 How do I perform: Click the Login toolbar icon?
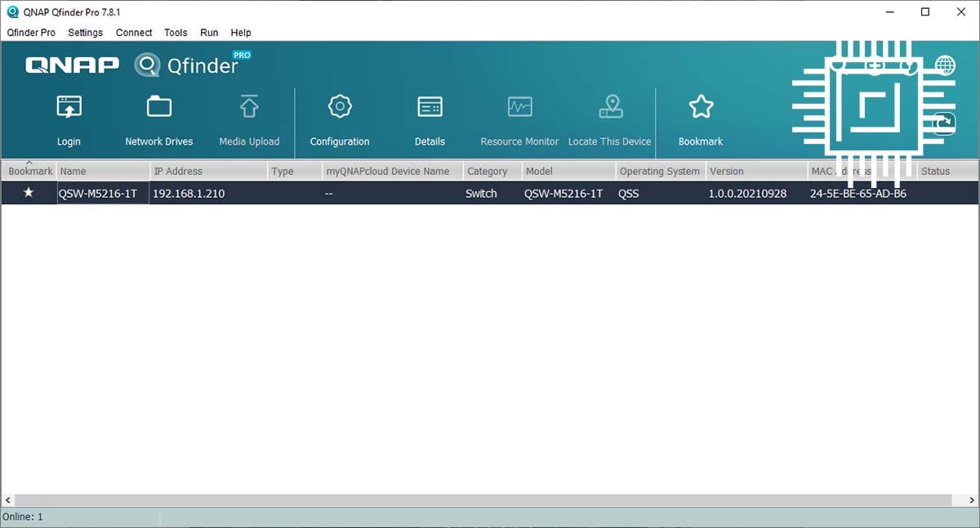point(69,107)
